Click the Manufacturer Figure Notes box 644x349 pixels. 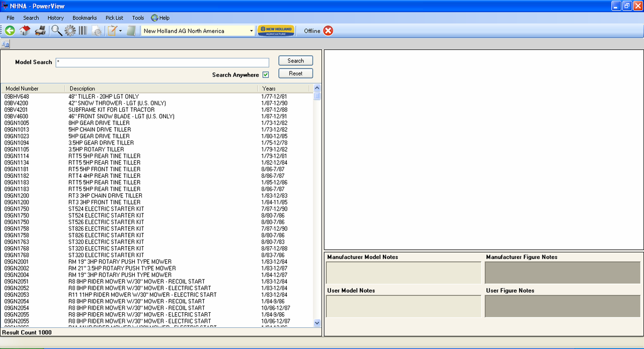pos(562,272)
